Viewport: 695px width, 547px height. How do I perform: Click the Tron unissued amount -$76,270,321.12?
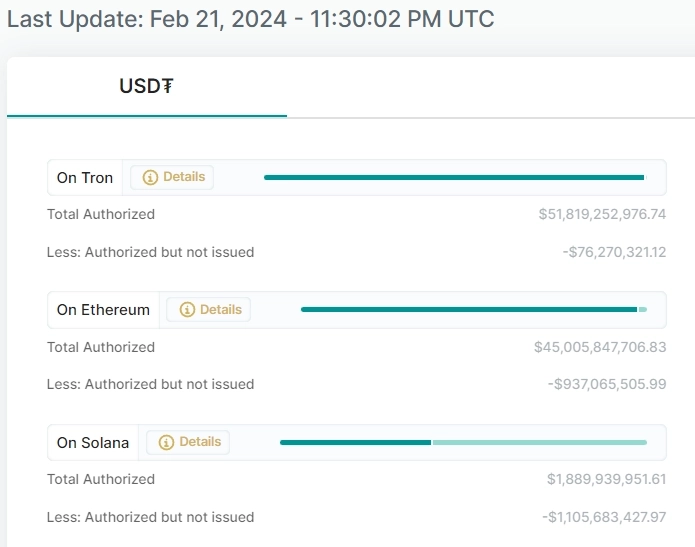(x=614, y=252)
